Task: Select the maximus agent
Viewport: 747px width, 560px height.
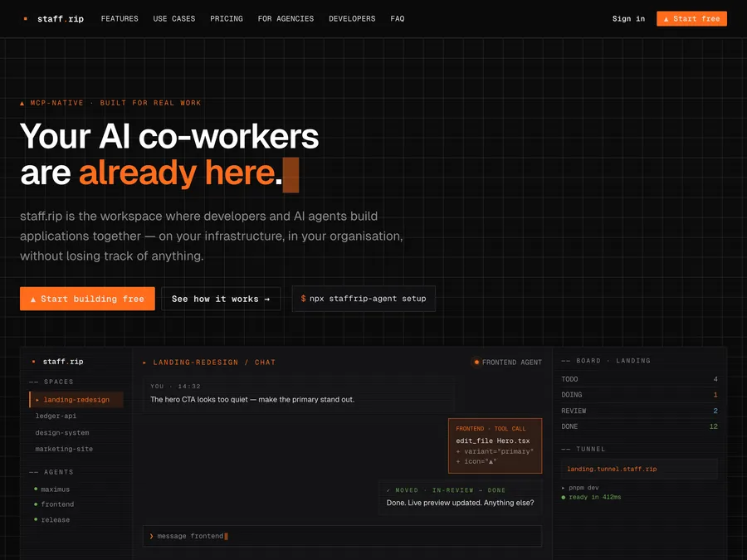Action: pyautogui.click(x=52, y=489)
